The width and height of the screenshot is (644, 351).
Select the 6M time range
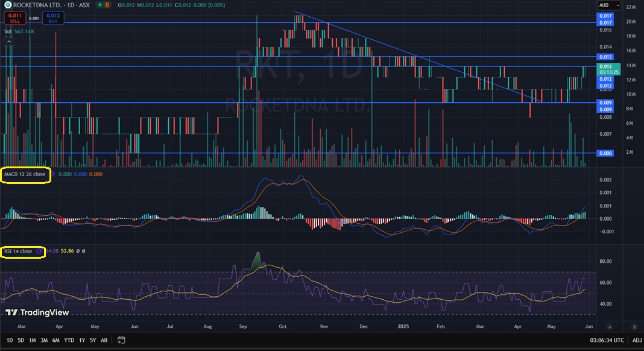click(x=56, y=340)
